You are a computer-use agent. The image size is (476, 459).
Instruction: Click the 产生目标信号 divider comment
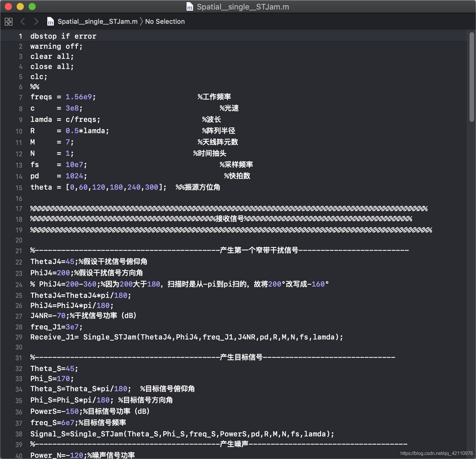pos(213,357)
